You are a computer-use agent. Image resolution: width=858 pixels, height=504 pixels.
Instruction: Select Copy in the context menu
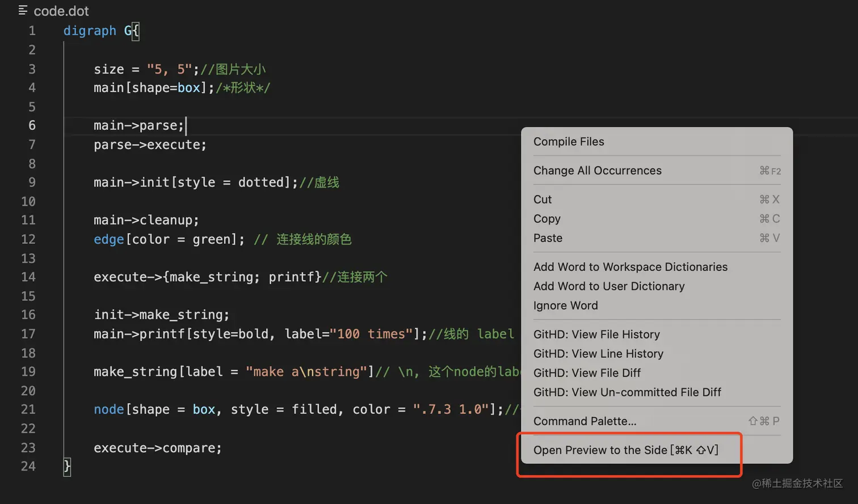[x=547, y=219]
